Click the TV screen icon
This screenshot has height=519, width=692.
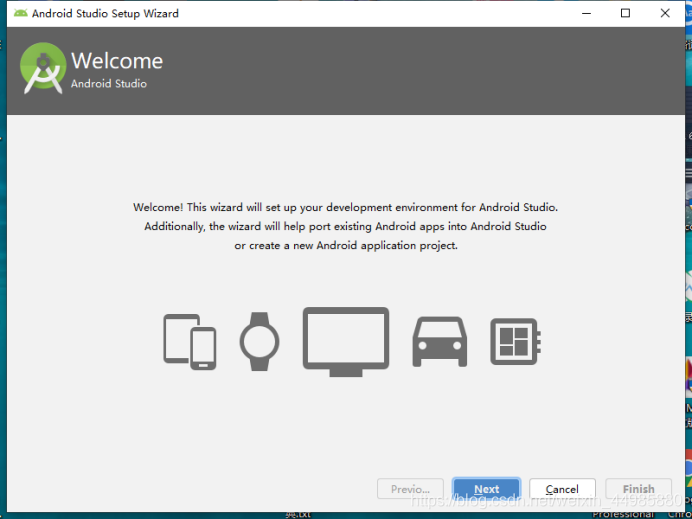[346, 342]
